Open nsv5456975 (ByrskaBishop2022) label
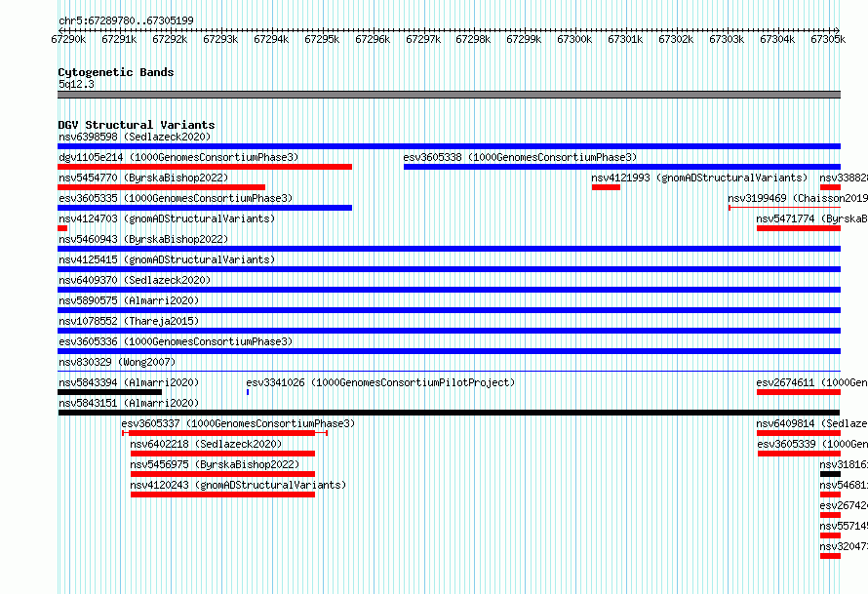This screenshot has height=594, width=868. click(215, 464)
